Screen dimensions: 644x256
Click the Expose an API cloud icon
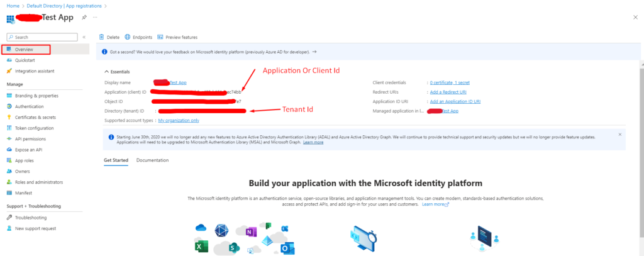pyautogui.click(x=9, y=150)
